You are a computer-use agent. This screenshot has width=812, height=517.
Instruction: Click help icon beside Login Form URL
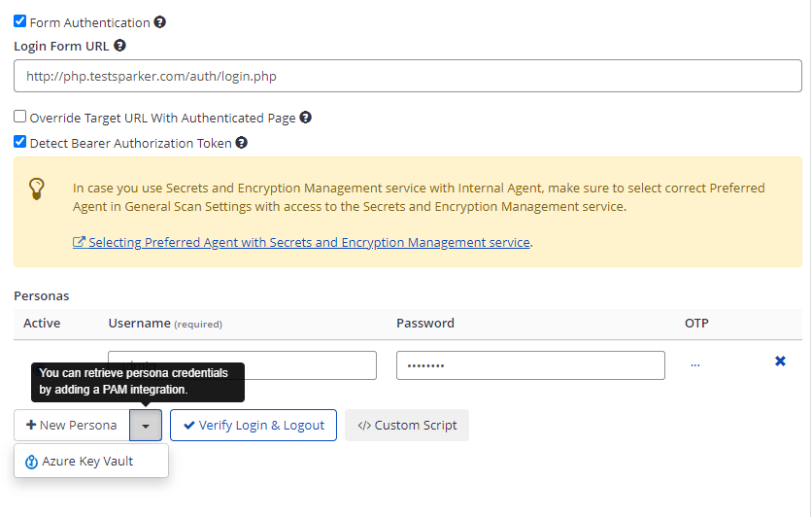[x=119, y=46]
